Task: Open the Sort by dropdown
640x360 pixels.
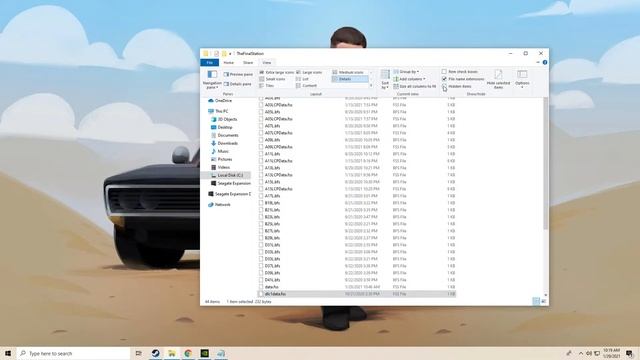Action: [x=385, y=79]
